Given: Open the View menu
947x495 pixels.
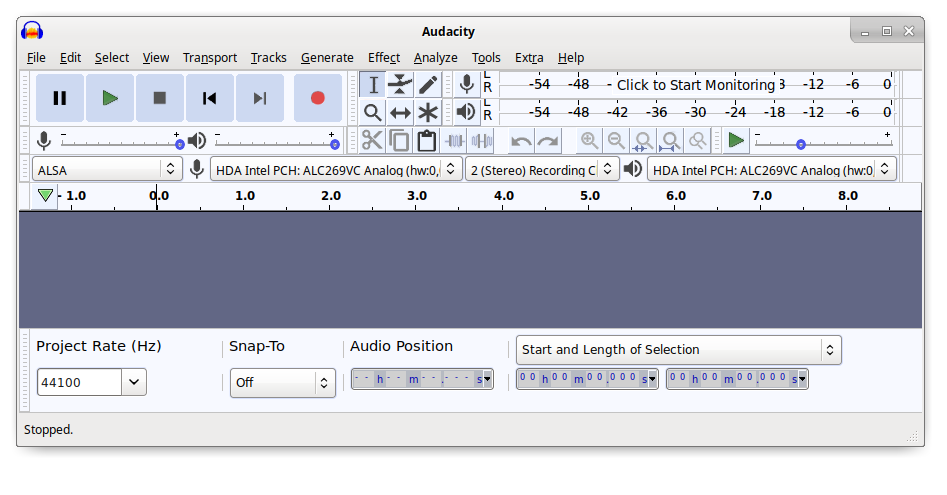Looking at the screenshot, I should tap(156, 57).
